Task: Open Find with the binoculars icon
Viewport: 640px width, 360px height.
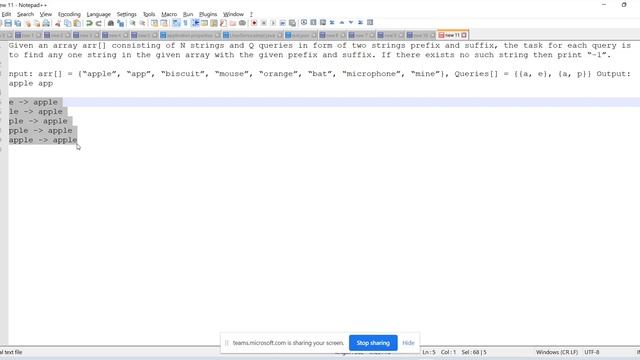Action: tap(111, 23)
